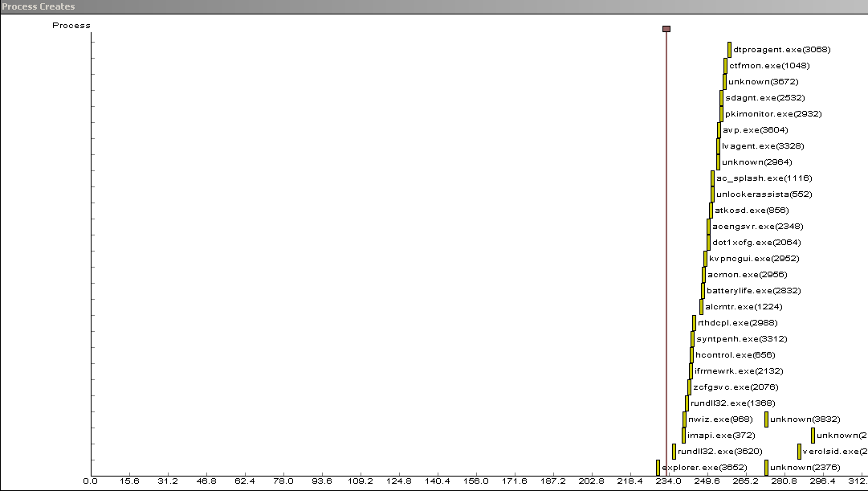The image size is (868, 491).
Task: Select the explorer.exe(3652) process bar
Action: click(x=658, y=467)
